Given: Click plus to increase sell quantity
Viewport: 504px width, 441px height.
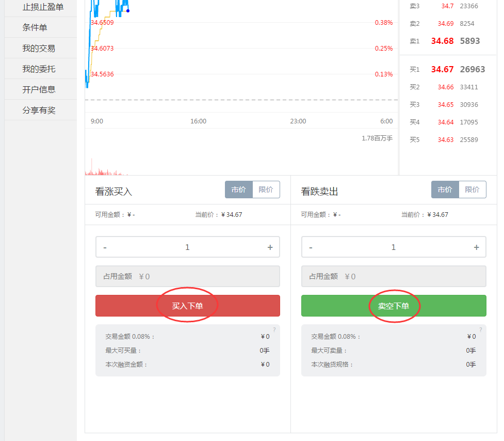Looking at the screenshot, I should point(476,247).
